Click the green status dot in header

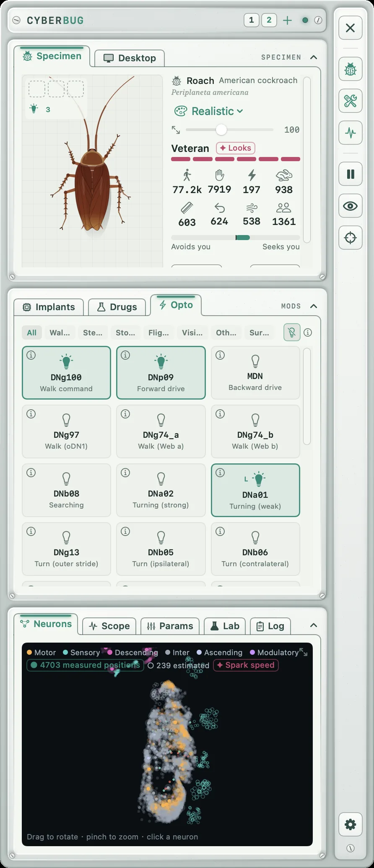coord(305,20)
